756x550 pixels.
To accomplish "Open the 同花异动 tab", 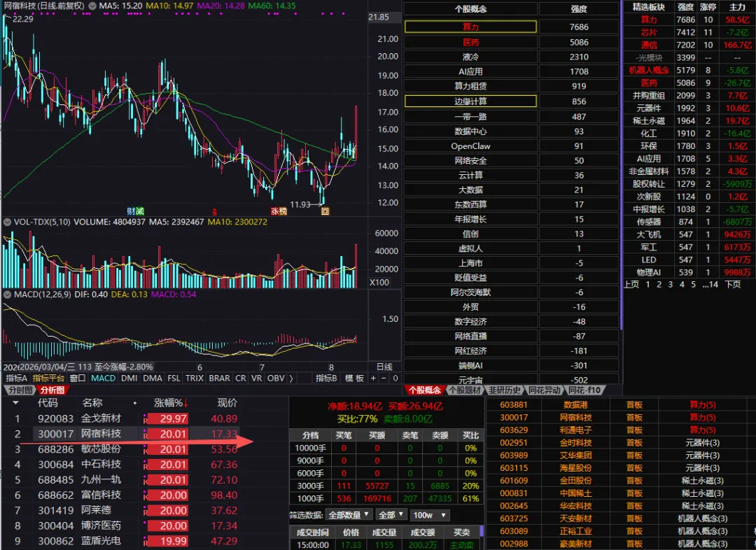I will [545, 390].
